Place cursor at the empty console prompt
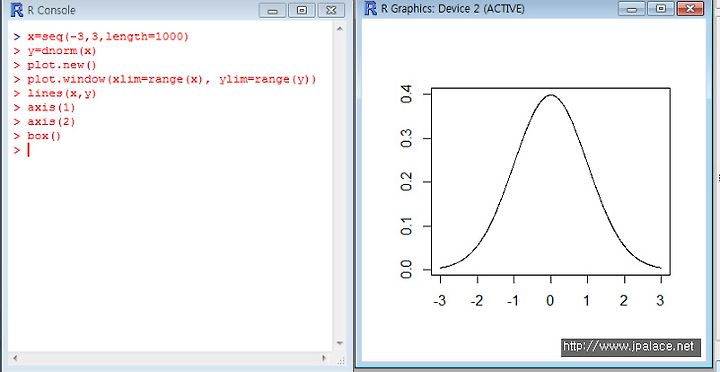 point(28,150)
